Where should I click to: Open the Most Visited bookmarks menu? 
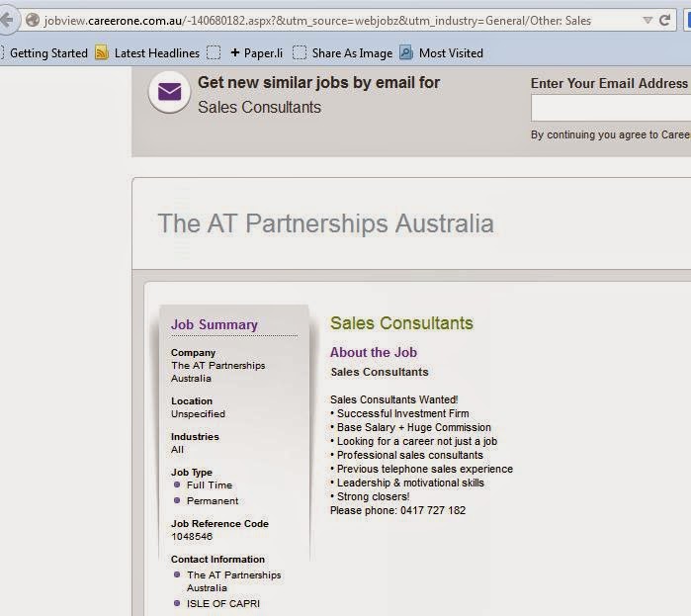[x=451, y=53]
